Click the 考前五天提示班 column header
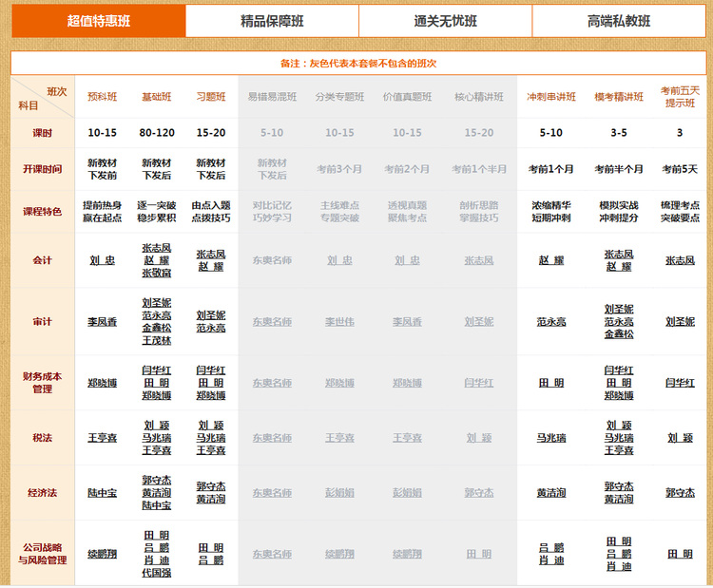The height and width of the screenshot is (588, 713). (x=680, y=97)
